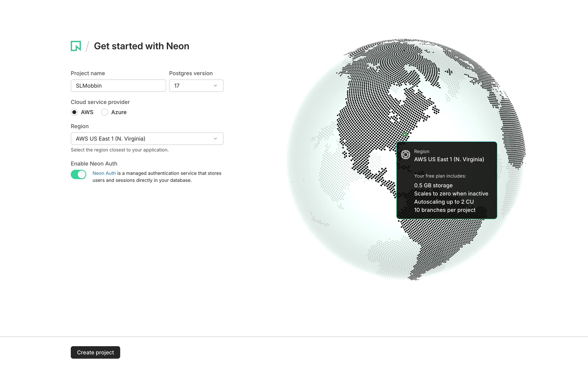Click the 'Get started with Neon' heading

click(141, 46)
